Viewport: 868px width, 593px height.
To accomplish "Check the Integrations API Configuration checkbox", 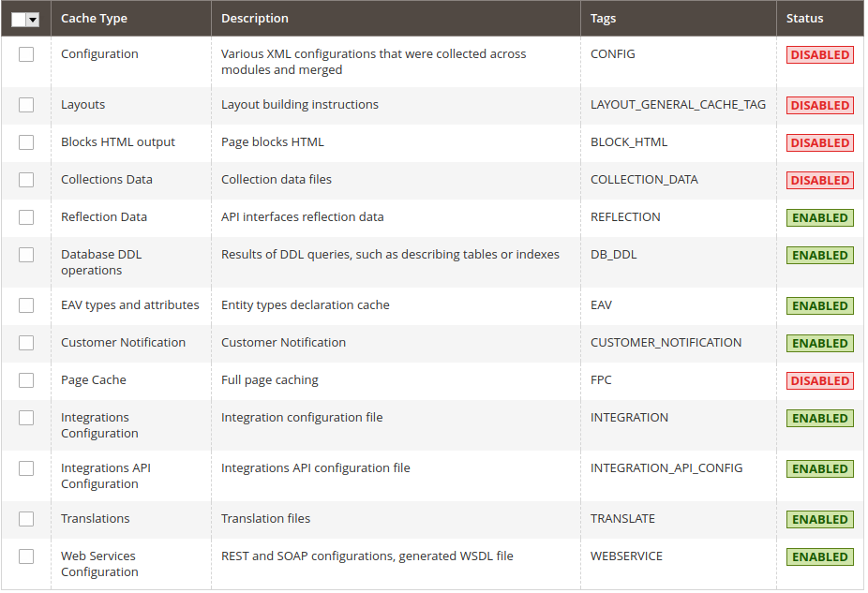I will [26, 468].
